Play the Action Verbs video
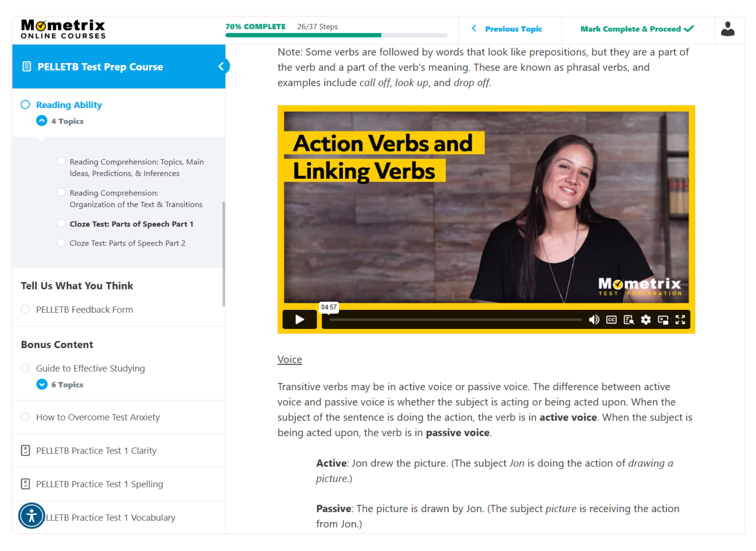756x551 pixels. tap(300, 320)
